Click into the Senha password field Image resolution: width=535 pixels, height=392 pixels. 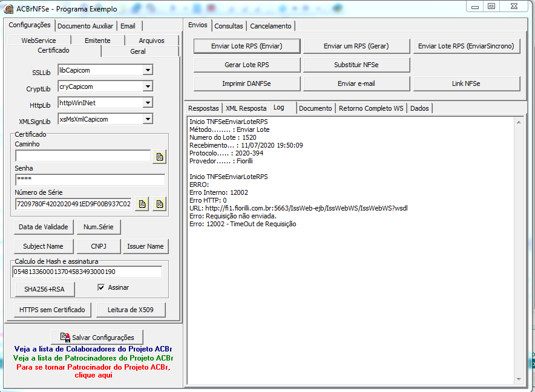pyautogui.click(x=90, y=180)
